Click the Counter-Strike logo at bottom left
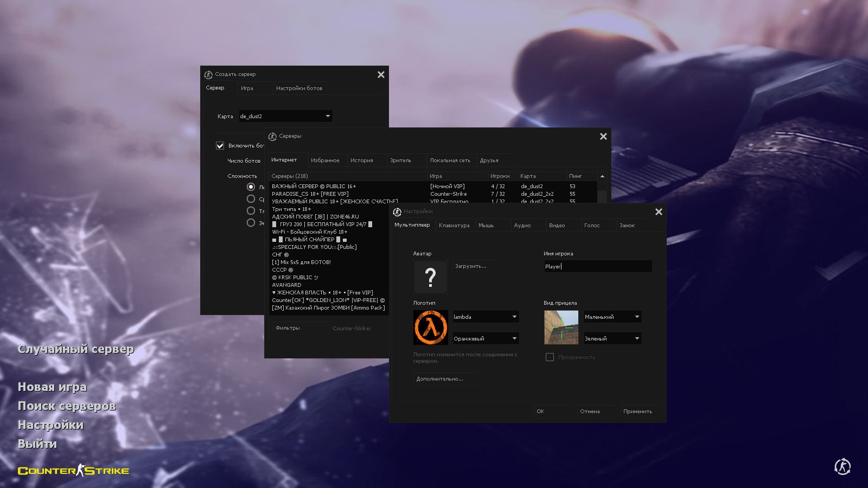Viewport: 868px width, 488px height. coord(73,471)
